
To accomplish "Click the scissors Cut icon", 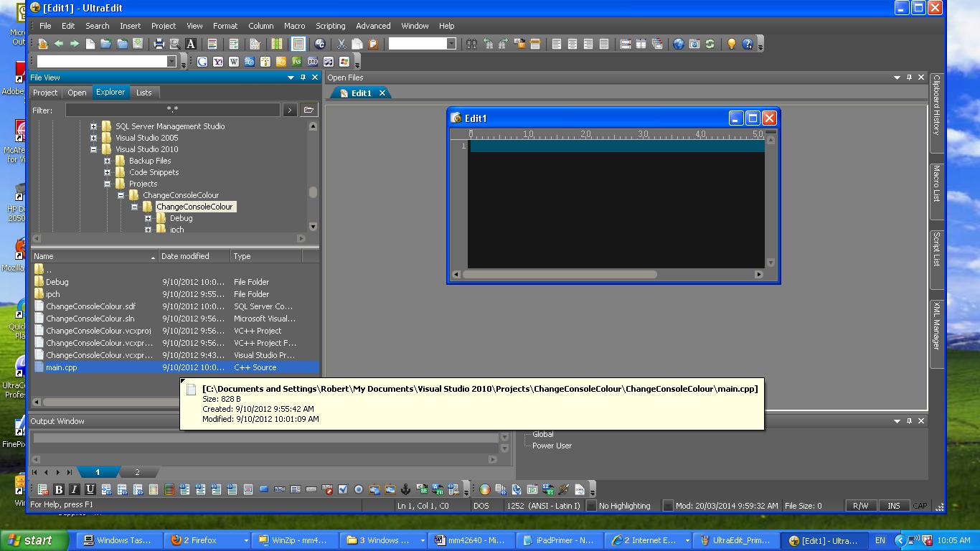I will point(341,44).
